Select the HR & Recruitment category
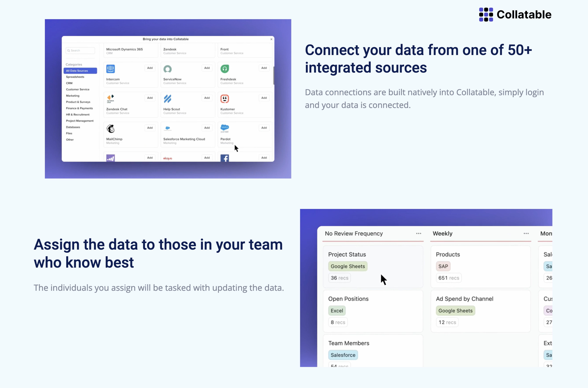 click(77, 114)
